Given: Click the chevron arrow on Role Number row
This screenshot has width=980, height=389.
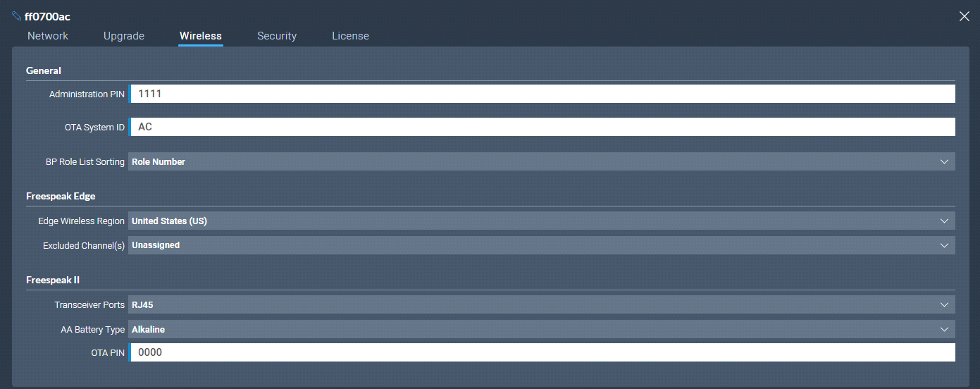Looking at the screenshot, I should (945, 161).
